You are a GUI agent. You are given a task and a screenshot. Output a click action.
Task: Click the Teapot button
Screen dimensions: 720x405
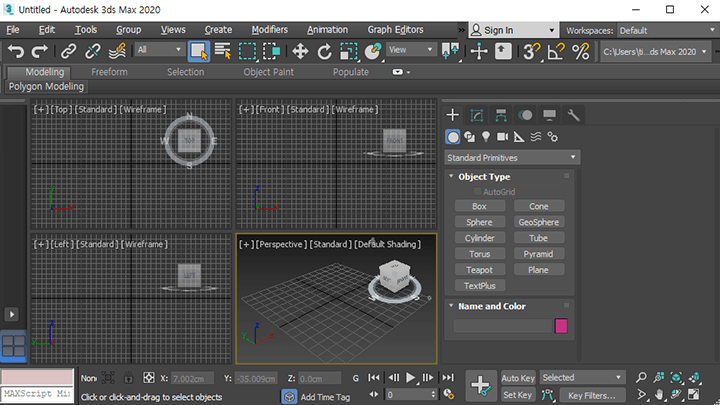click(480, 270)
